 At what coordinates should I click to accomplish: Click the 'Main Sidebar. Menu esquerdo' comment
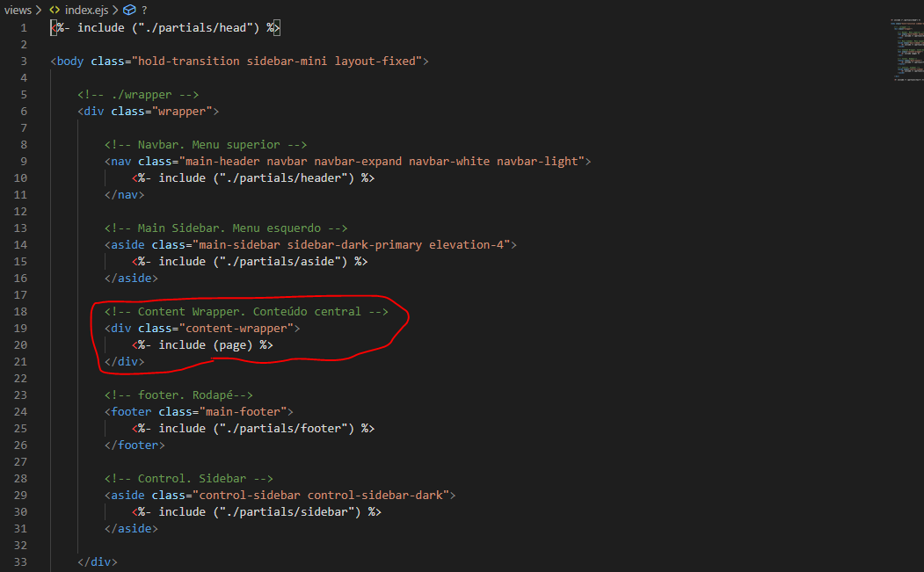226,228
